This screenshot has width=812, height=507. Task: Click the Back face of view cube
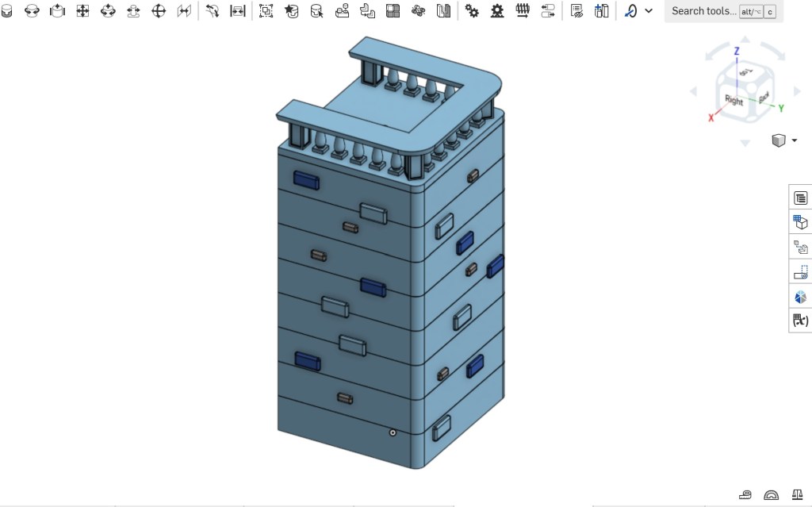pyautogui.click(x=763, y=98)
